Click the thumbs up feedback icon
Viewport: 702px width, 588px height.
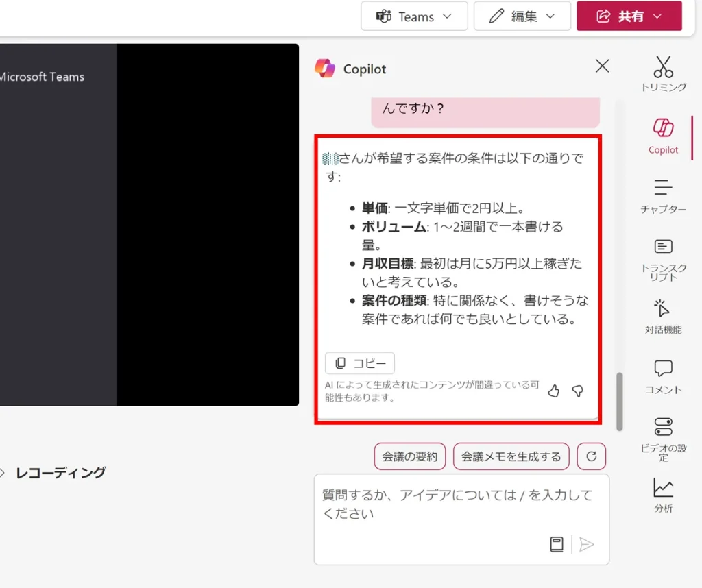554,391
